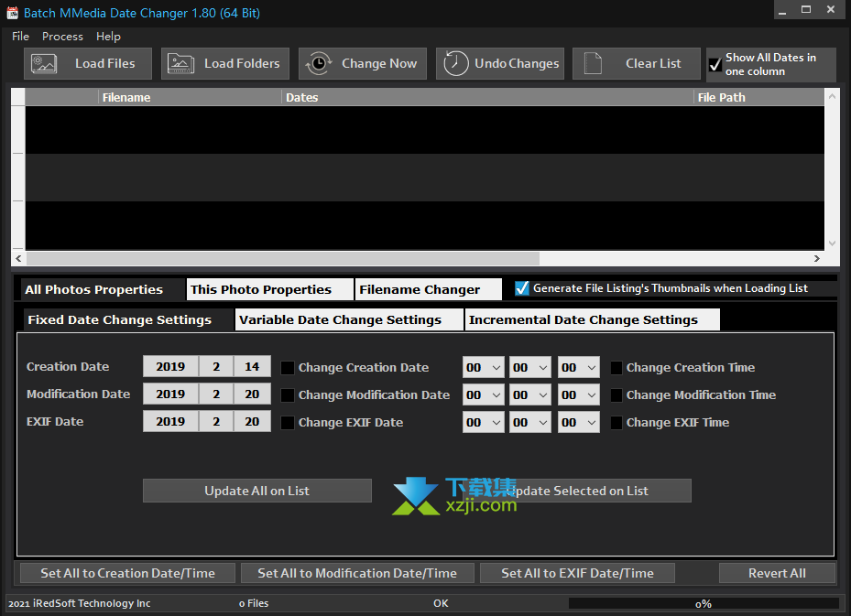Image resolution: width=851 pixels, height=616 pixels.
Task: Click Set All to Creation Date/Time
Action: coord(127,573)
